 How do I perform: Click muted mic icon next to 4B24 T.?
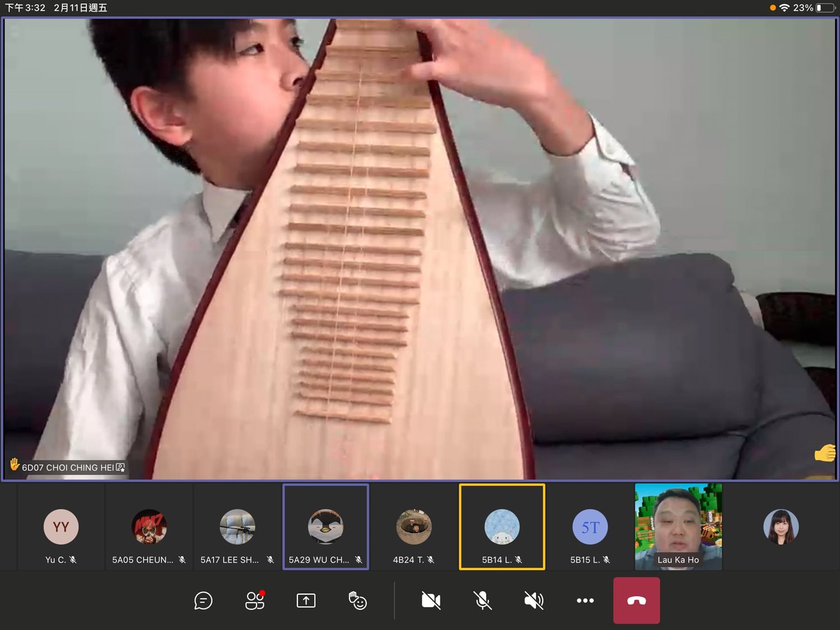[431, 559]
